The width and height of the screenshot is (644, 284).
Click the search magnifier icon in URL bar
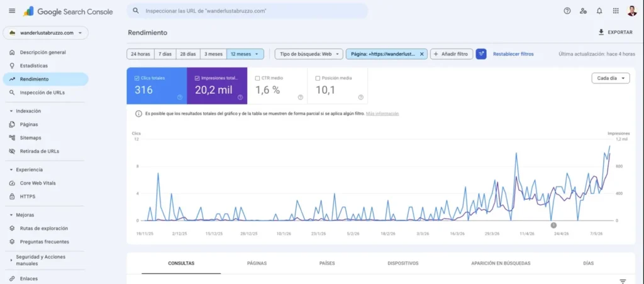coord(136,11)
